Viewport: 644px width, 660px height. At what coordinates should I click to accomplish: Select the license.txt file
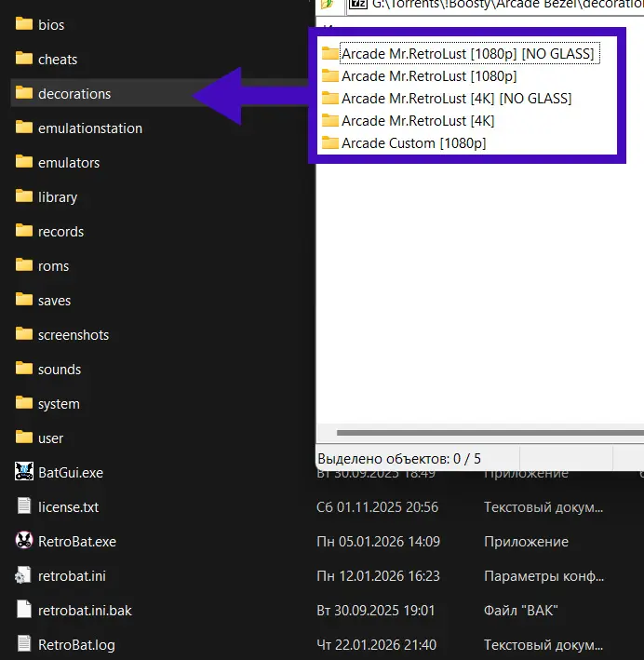point(68,507)
